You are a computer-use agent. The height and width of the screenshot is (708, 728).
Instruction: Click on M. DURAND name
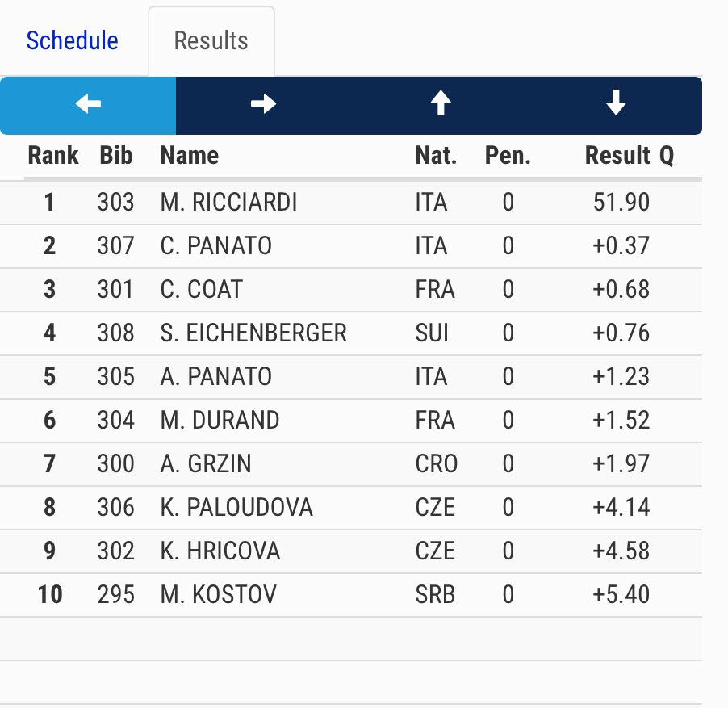click(220, 420)
